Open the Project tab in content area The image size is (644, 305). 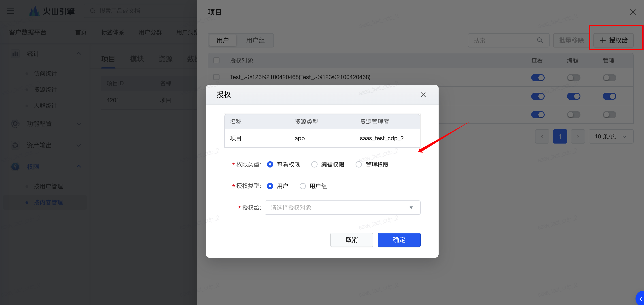pyautogui.click(x=108, y=59)
